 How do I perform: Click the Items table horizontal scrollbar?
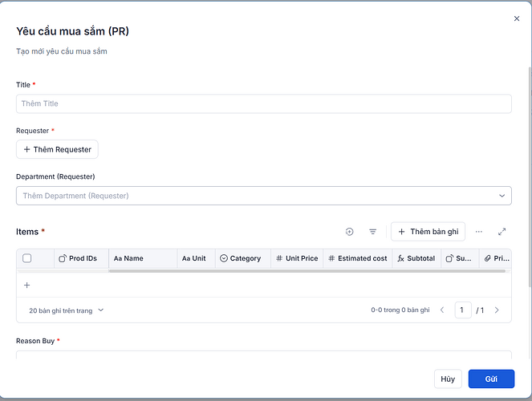(x=307, y=271)
